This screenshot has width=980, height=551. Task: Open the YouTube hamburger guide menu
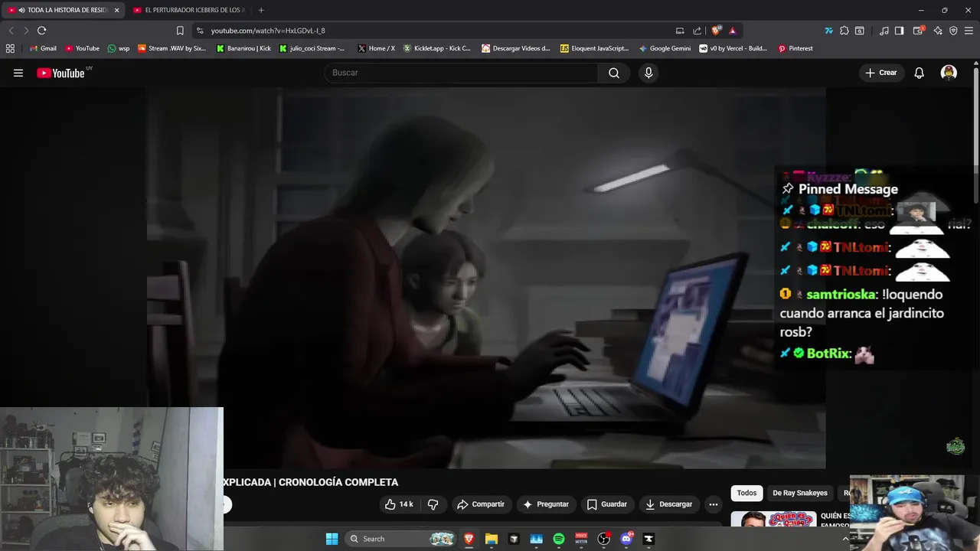[18, 73]
